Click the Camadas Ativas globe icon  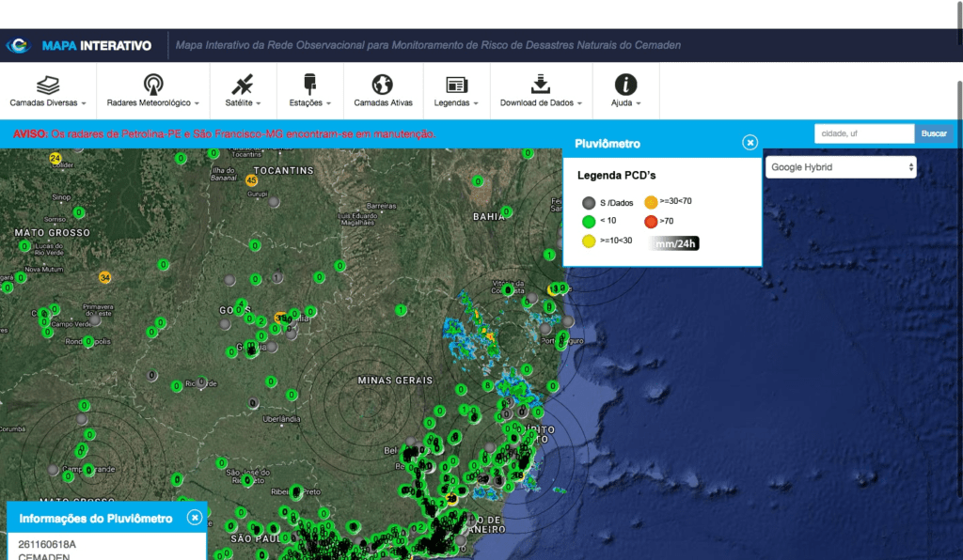click(382, 84)
